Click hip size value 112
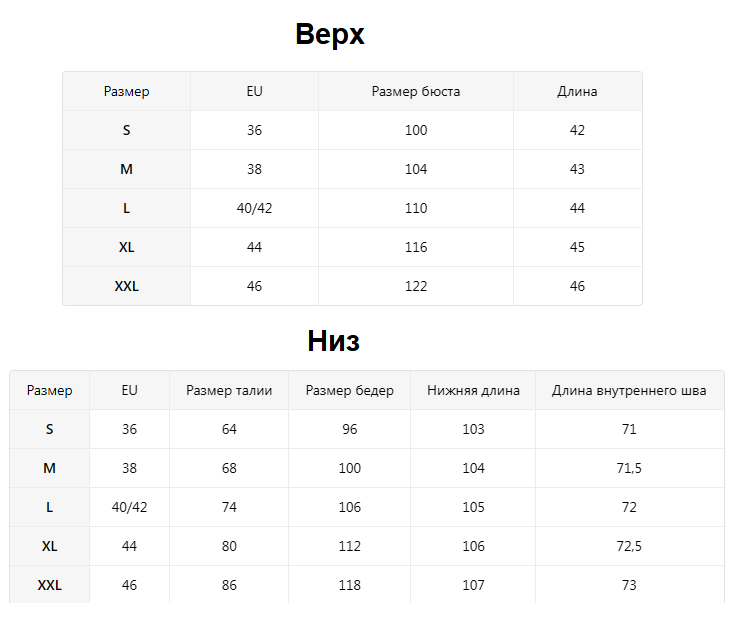 (x=350, y=546)
